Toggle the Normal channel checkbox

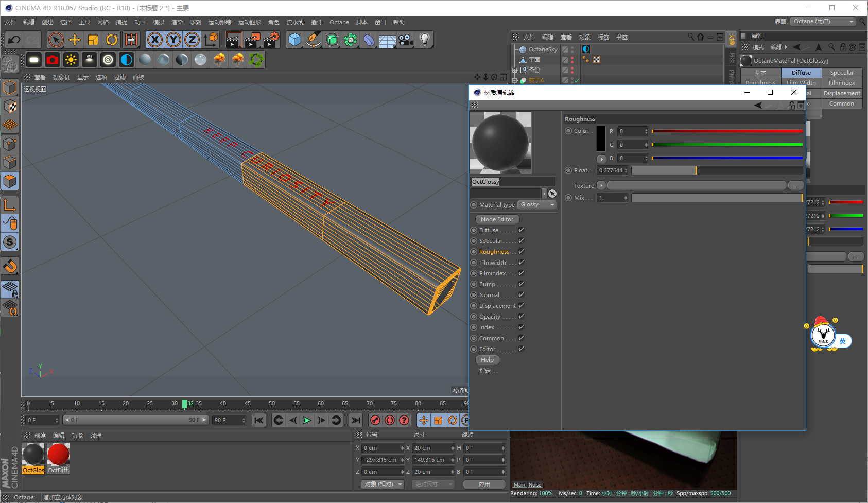pos(521,295)
